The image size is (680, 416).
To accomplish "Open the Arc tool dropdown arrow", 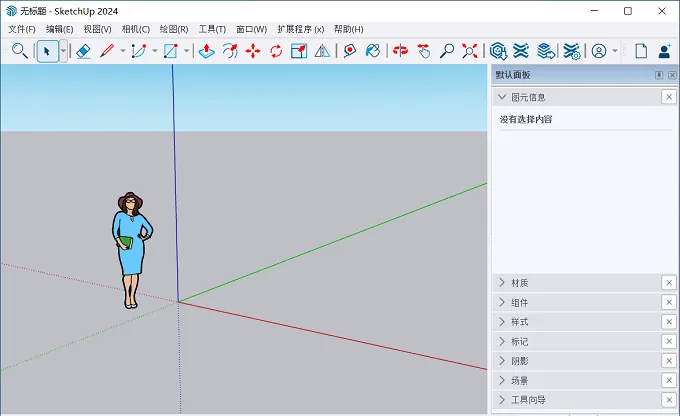I will [154, 51].
